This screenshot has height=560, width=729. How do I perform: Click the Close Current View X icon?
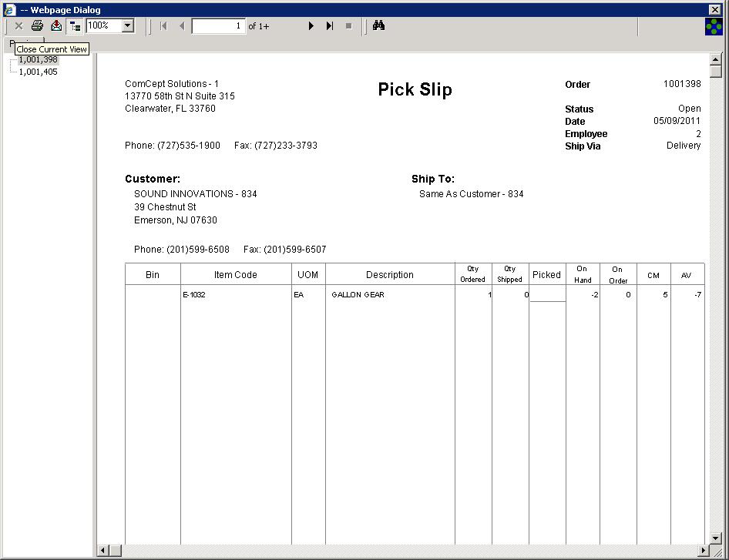(x=18, y=26)
